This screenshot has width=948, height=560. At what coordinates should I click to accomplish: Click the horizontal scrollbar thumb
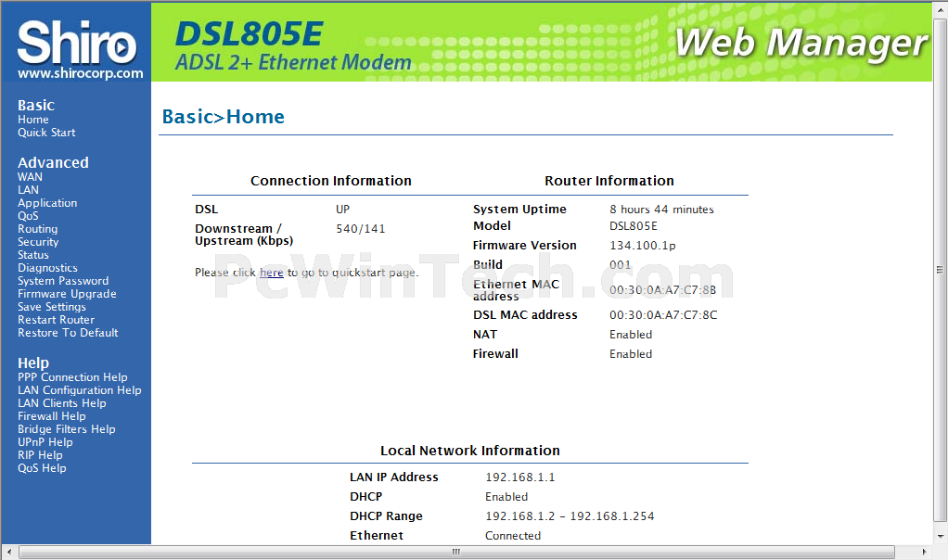457,552
